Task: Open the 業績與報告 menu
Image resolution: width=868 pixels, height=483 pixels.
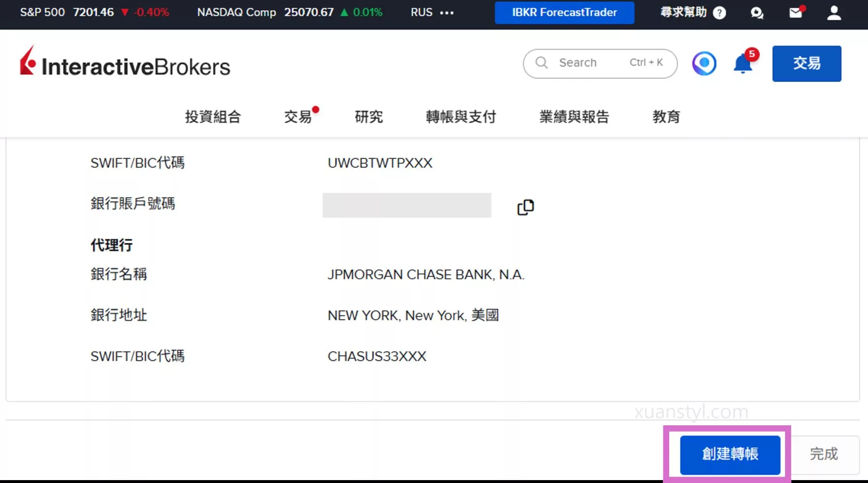Action: (x=574, y=116)
